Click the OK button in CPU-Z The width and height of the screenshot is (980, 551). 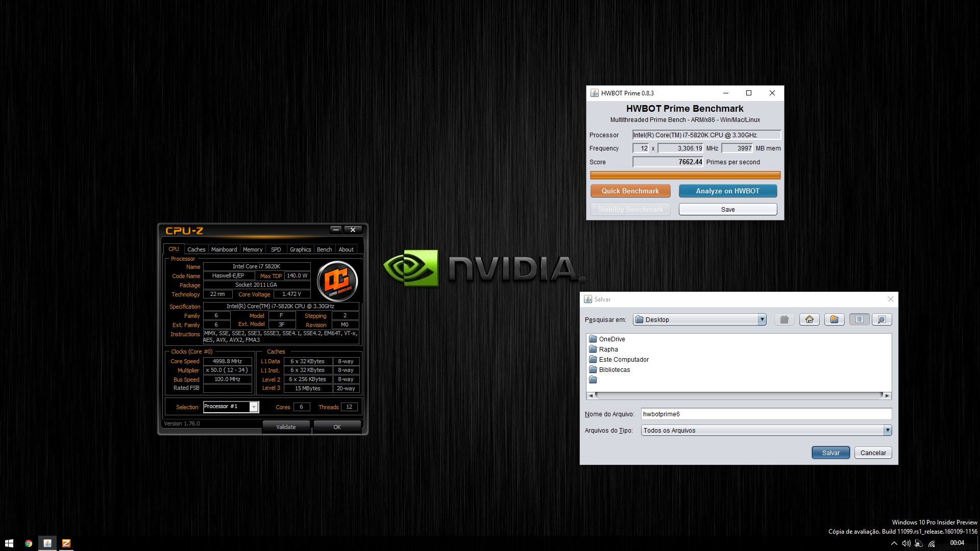(337, 427)
